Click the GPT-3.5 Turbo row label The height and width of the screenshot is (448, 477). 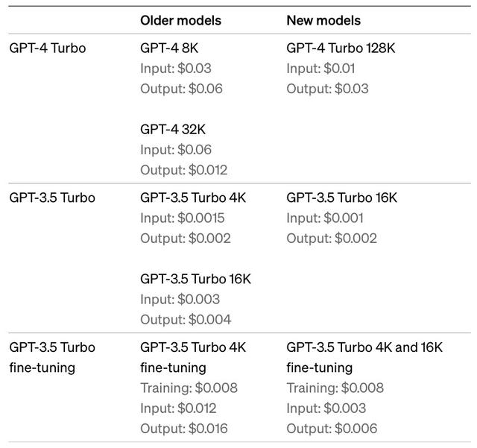pos(52,198)
